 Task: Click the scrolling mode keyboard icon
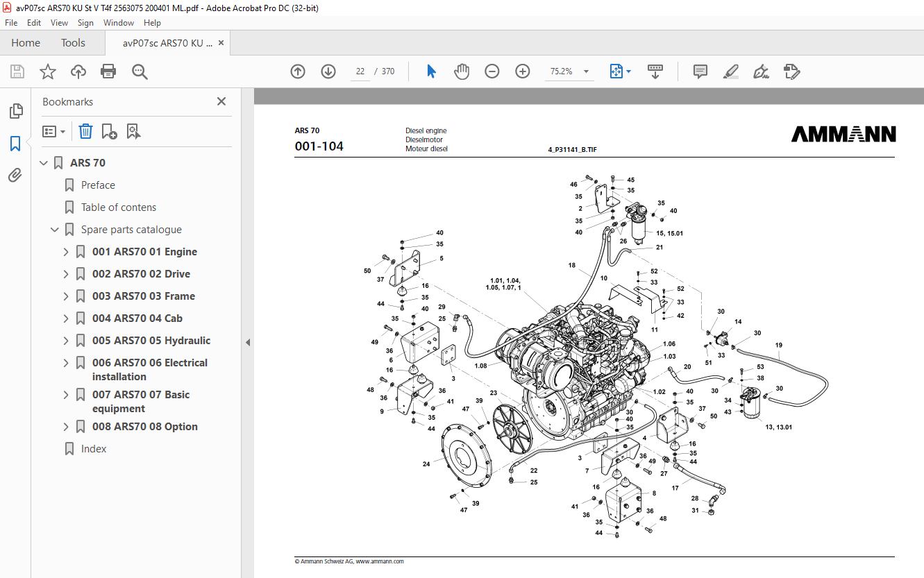[655, 71]
